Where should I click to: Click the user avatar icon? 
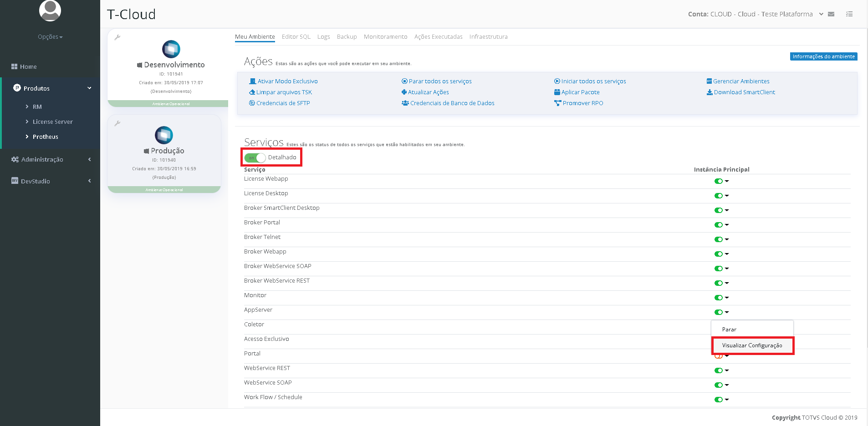coord(50,10)
